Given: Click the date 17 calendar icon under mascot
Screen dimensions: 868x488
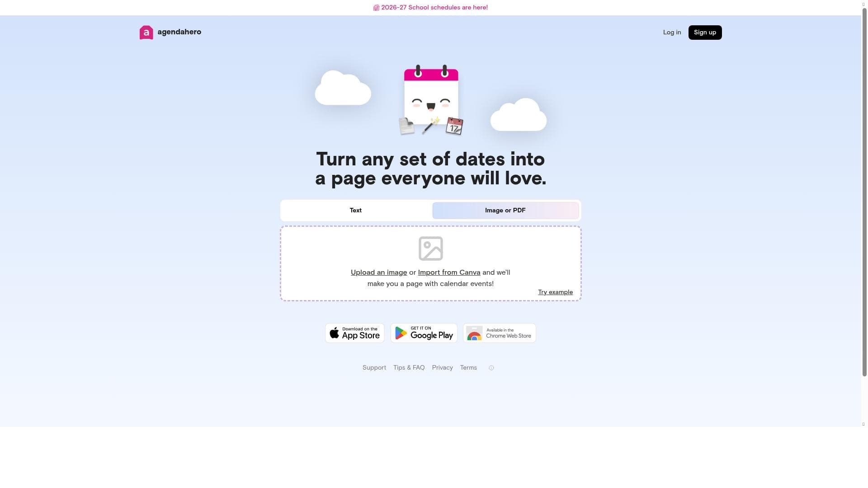Looking at the screenshot, I should 454,126.
